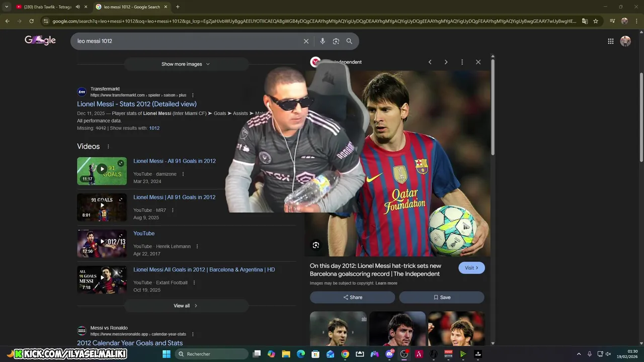Visit The Independent article
Screen dimensions: 644x362
[471, 268]
